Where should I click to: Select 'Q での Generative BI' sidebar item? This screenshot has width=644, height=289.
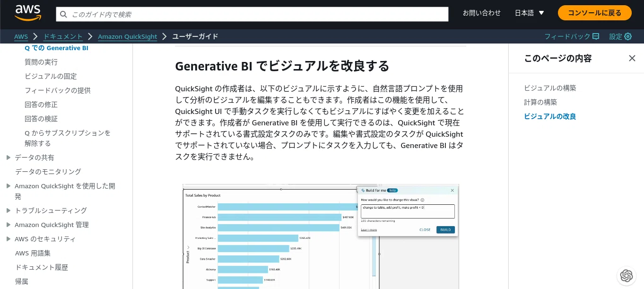56,48
